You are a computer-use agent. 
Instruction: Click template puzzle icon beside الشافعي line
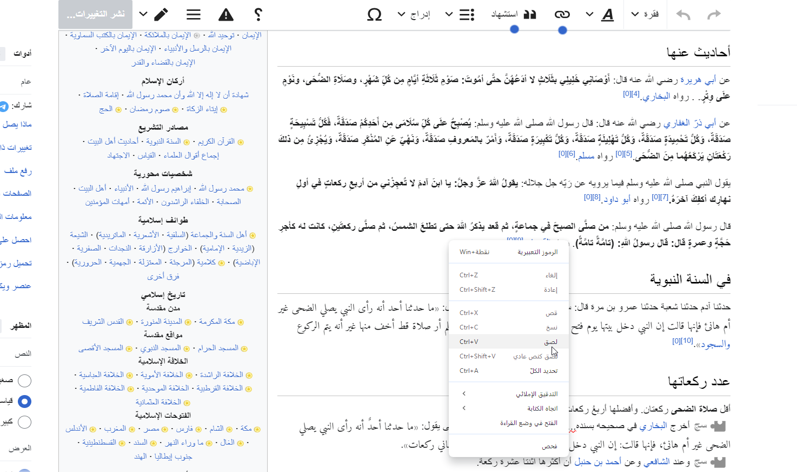718,462
